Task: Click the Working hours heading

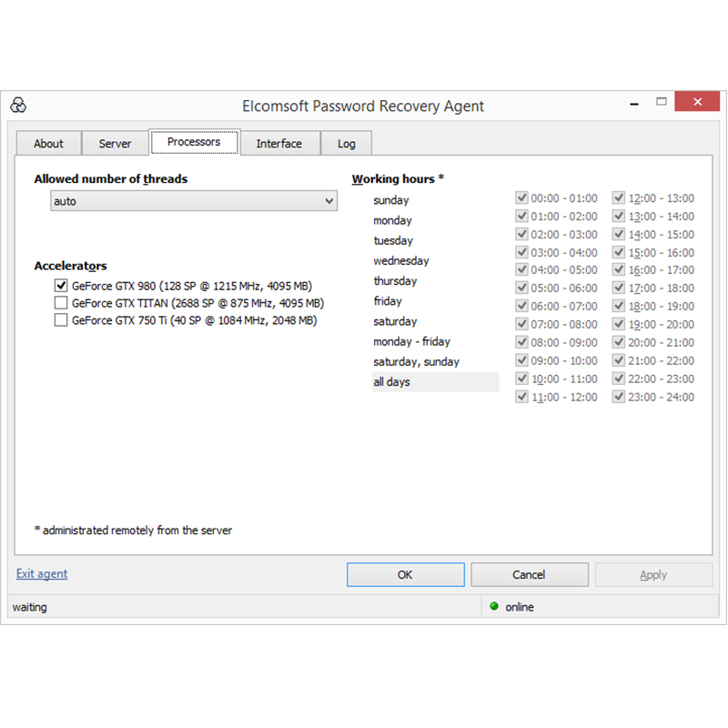Action: (398, 178)
